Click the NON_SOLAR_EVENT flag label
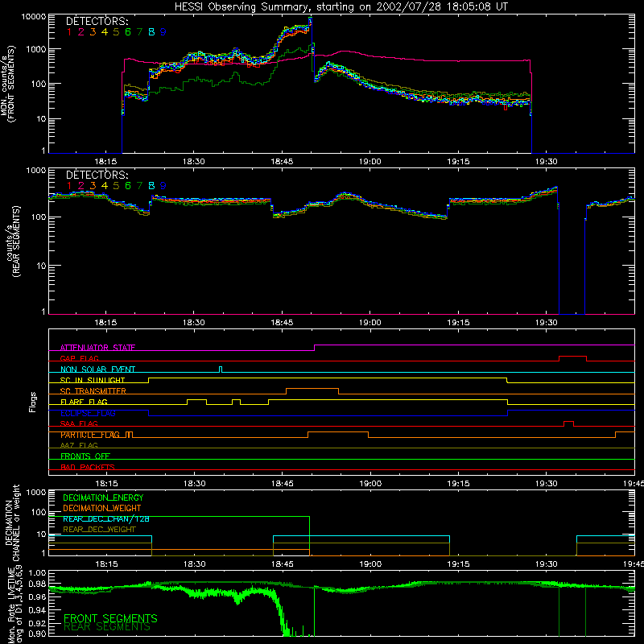 [x=97, y=369]
